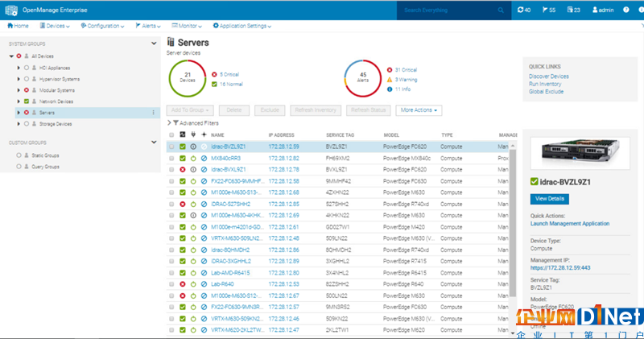Click the admin user icon
644x339 pixels.
[595, 10]
